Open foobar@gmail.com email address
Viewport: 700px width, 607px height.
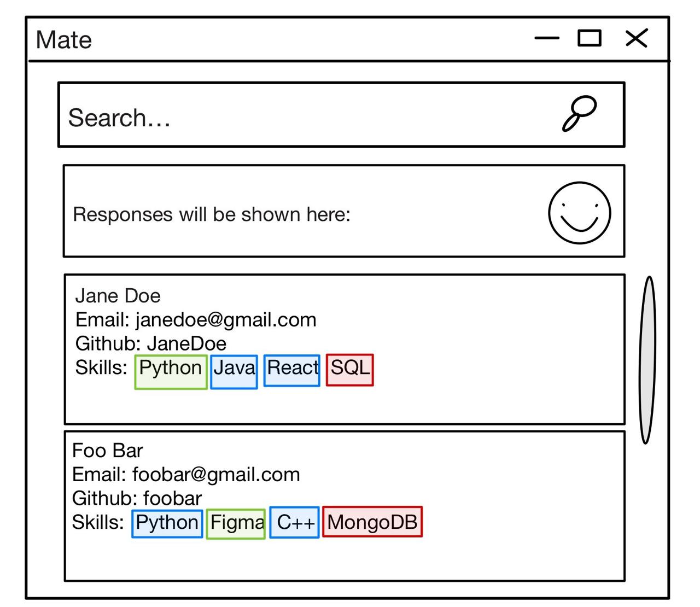[216, 475]
